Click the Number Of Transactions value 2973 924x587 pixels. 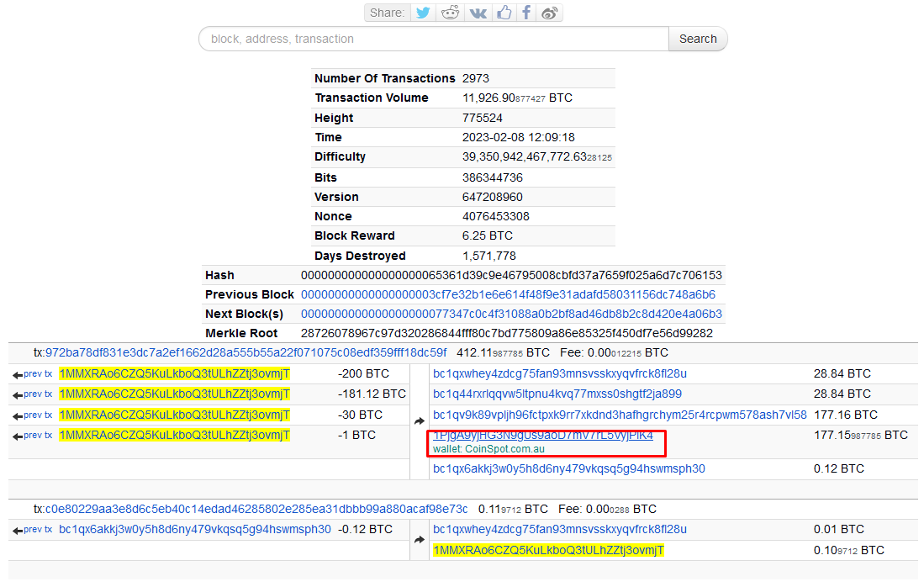[x=476, y=79]
